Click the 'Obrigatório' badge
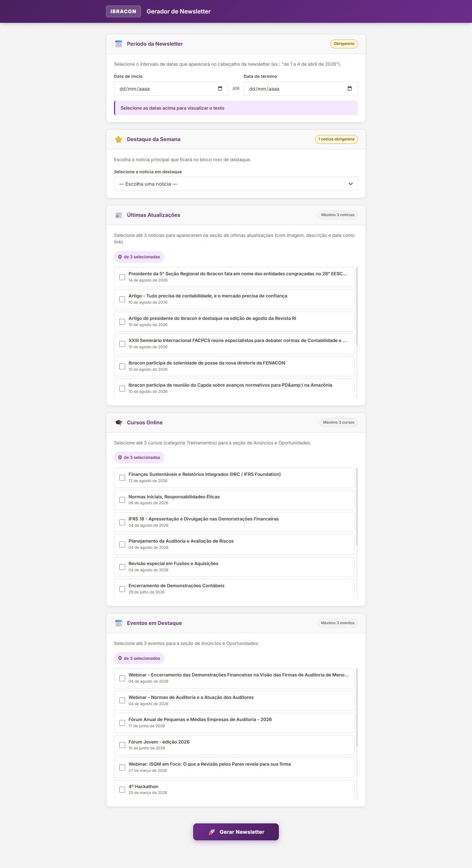This screenshot has height=868, width=472. click(x=344, y=44)
